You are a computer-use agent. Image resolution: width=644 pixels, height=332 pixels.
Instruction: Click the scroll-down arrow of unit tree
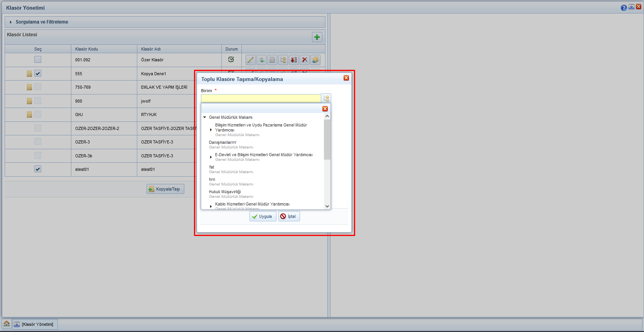[x=327, y=206]
